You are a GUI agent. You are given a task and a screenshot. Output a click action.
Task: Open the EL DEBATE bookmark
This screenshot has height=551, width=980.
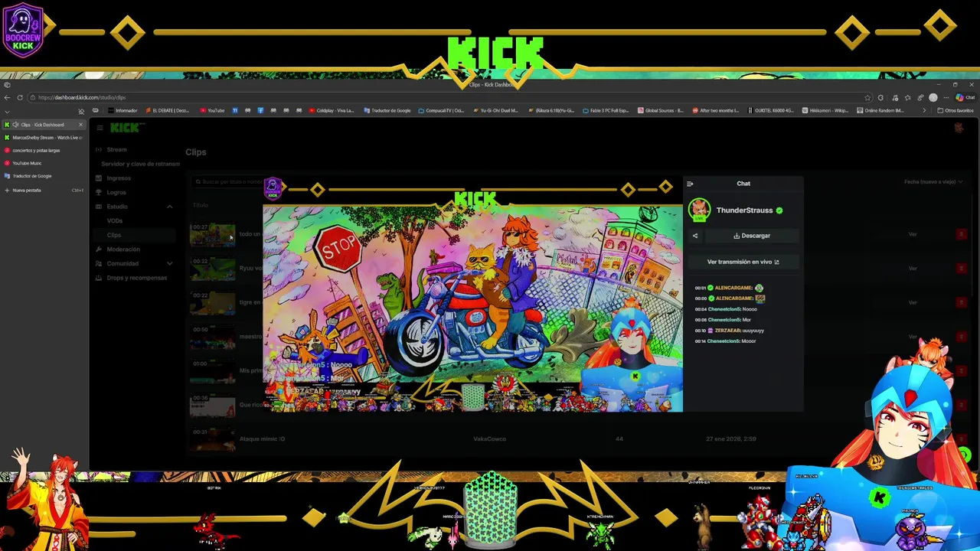tap(167, 110)
